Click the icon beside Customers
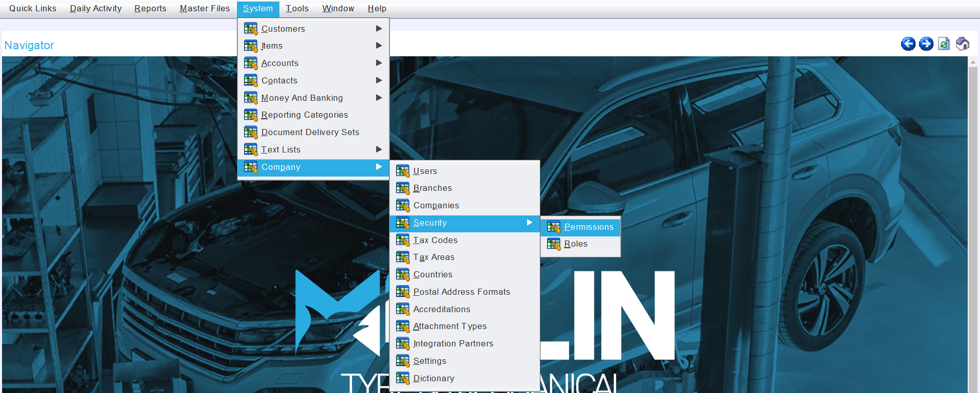 251,29
